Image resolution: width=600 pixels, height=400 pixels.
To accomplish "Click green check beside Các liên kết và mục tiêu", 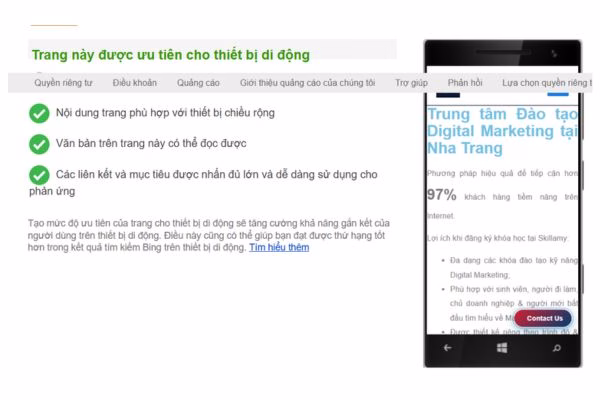I will click(x=39, y=175).
